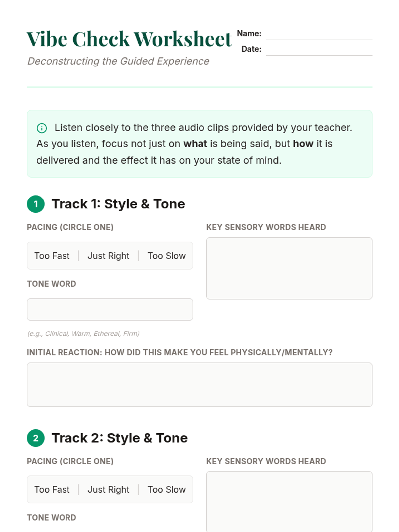Choose Too Slow pacing for Track 2
399x532 pixels.
(167, 489)
